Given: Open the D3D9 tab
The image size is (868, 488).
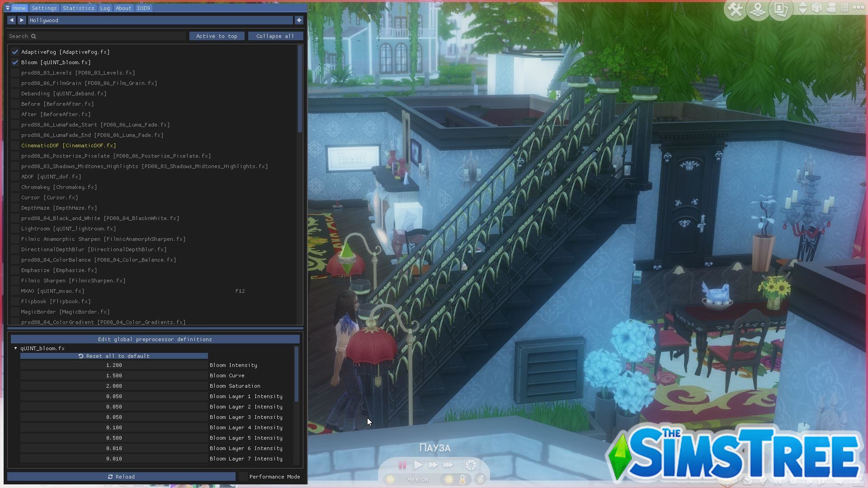Looking at the screenshot, I should click(144, 8).
